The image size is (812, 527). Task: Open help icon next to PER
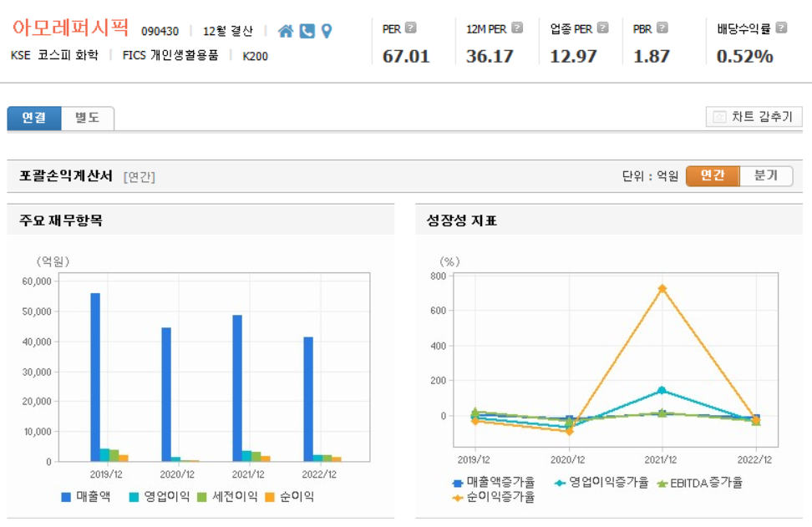point(411,28)
